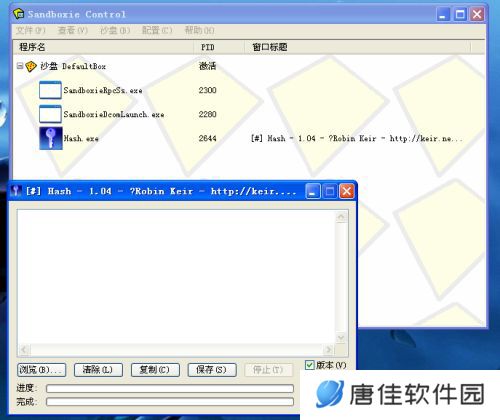
Task: Close the Hash window
Action: 347,191
